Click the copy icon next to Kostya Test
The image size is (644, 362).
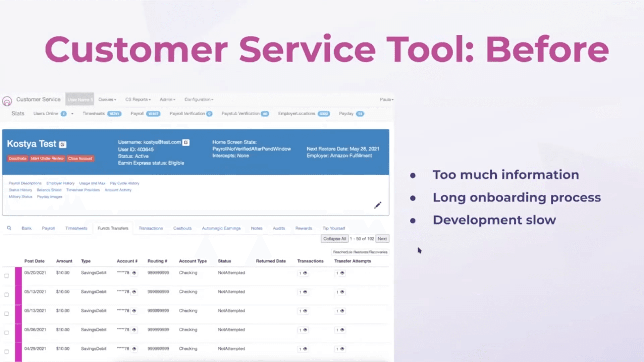click(63, 144)
